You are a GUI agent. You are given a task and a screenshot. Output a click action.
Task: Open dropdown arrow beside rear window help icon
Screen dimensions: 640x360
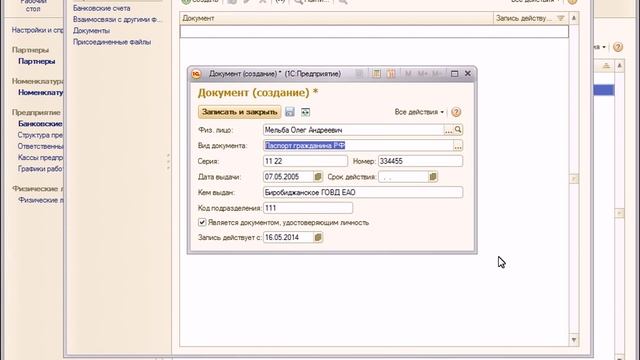pos(604,47)
